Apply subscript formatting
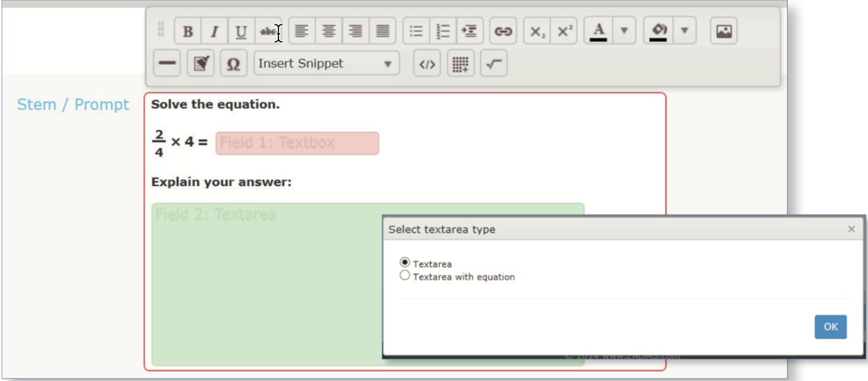 (537, 31)
